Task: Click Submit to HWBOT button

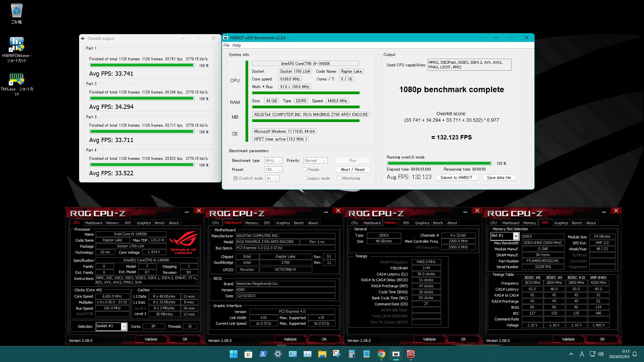Action: pyautogui.click(x=456, y=178)
